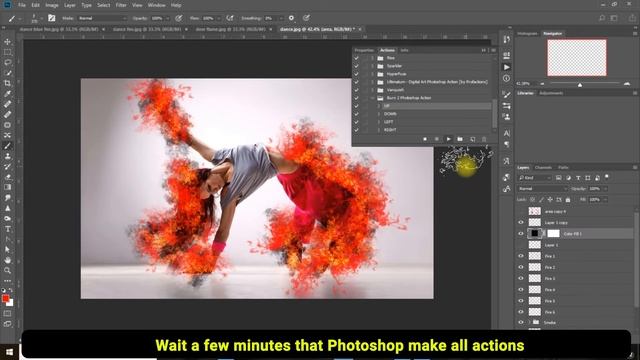Screen dimensions: 640x360
Task: Open layer Kind filter dropdown
Action: pyautogui.click(x=535, y=178)
